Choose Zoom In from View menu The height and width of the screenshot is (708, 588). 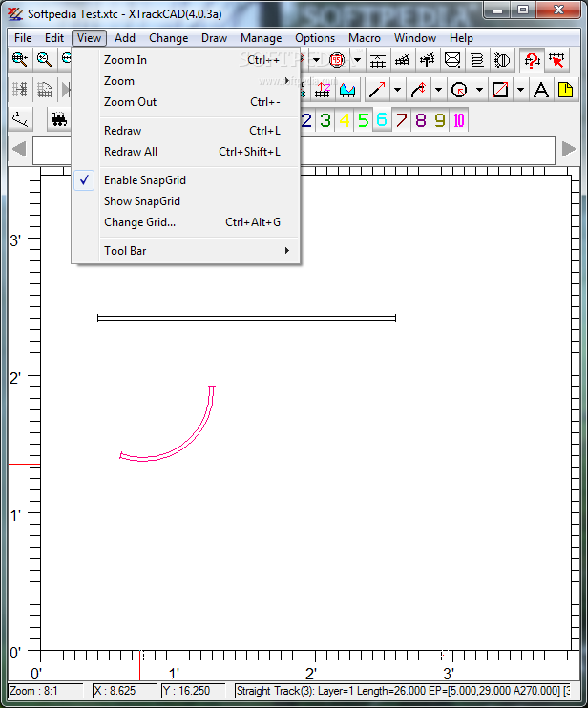tap(186, 60)
